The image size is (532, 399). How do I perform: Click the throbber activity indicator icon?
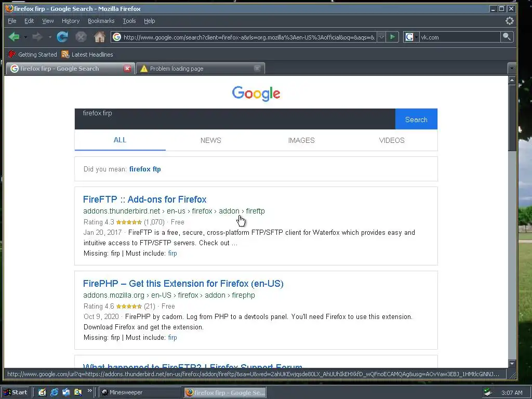tap(509, 21)
